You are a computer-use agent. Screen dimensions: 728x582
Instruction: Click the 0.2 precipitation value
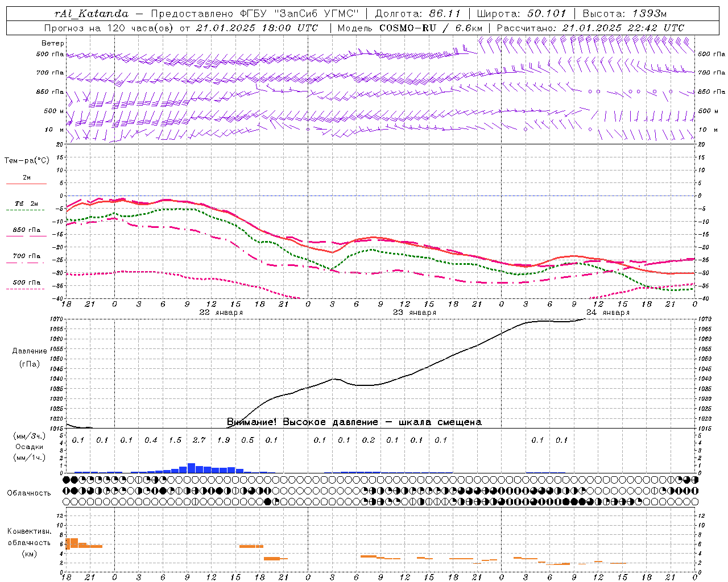(x=369, y=440)
